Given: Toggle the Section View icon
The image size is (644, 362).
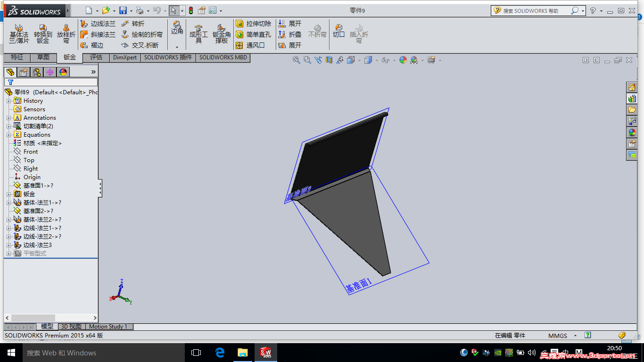Looking at the screenshot, I should tap(329, 60).
